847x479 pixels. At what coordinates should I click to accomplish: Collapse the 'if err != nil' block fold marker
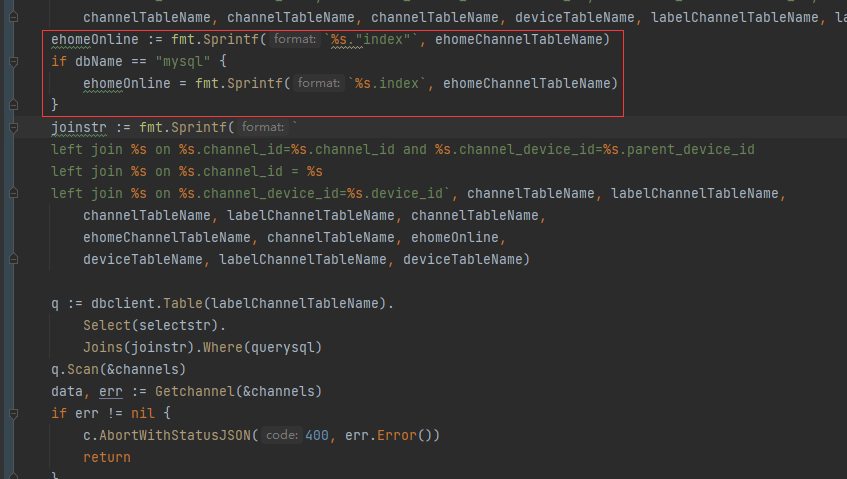coord(14,414)
